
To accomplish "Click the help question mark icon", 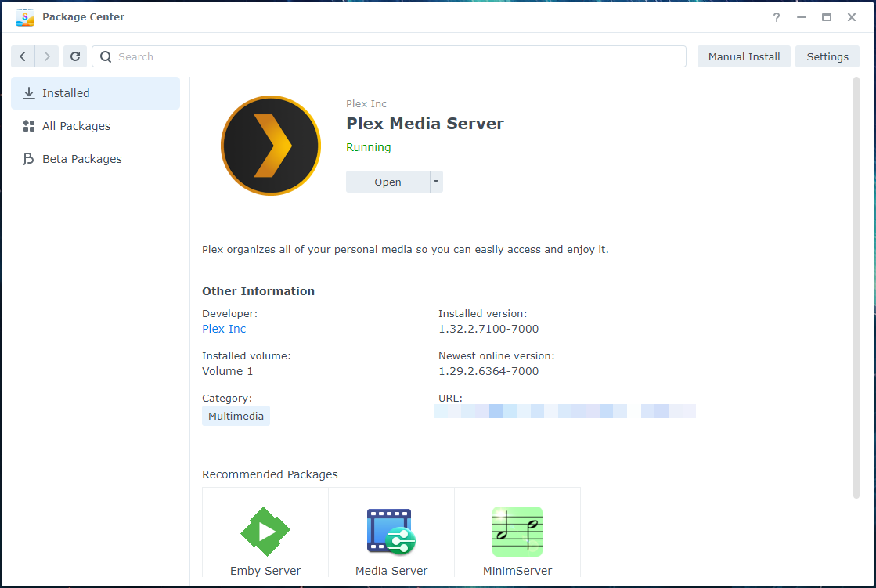I will [777, 17].
